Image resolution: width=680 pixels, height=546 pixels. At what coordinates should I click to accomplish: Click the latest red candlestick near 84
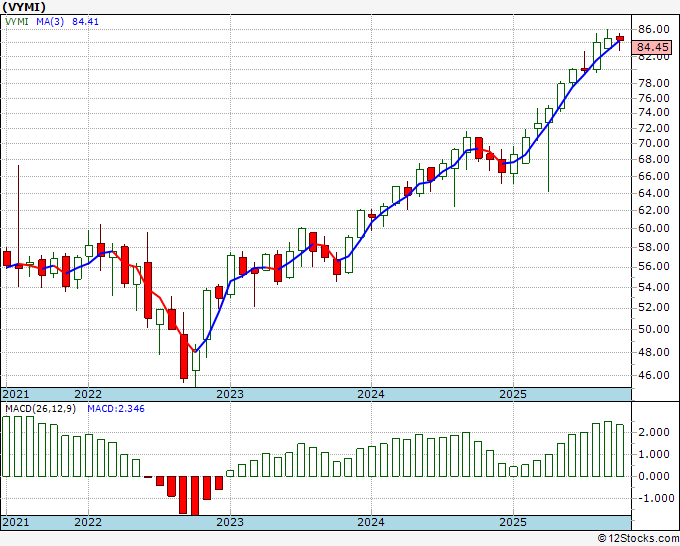pos(620,39)
